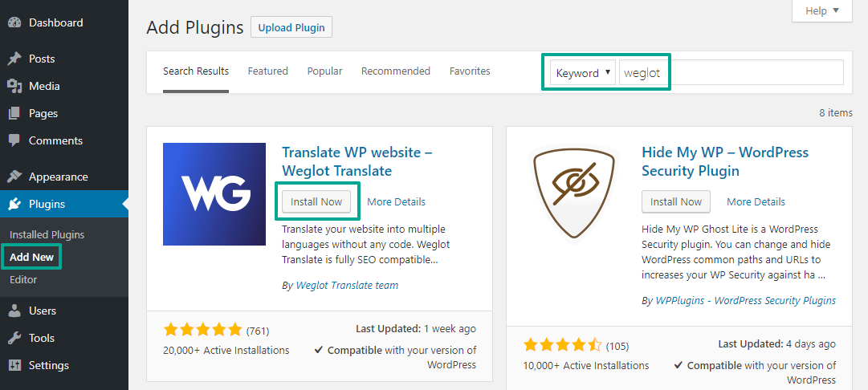Install the Weglot Translate plugin
Image resolution: width=868 pixels, height=390 pixels.
(x=316, y=202)
